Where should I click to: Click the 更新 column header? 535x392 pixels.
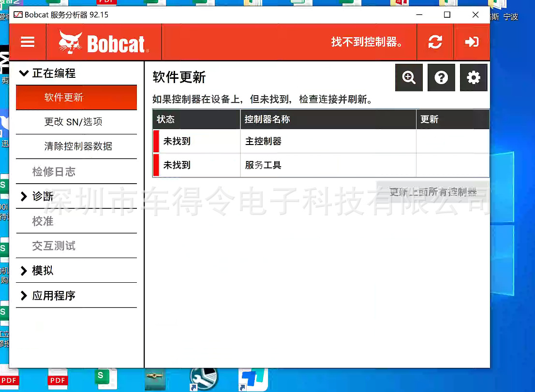click(x=453, y=119)
